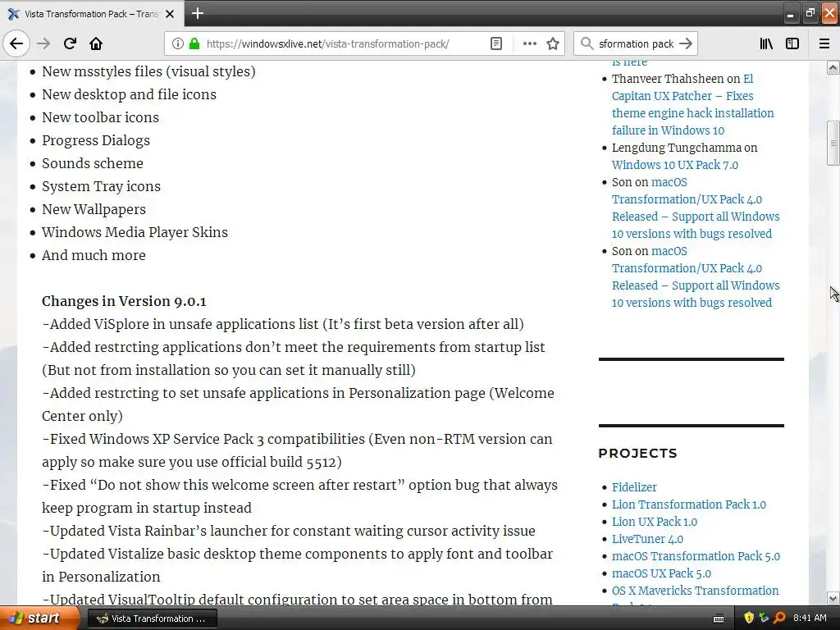The height and width of the screenshot is (630, 840).
Task: Open the browser home page
Action: point(96,43)
